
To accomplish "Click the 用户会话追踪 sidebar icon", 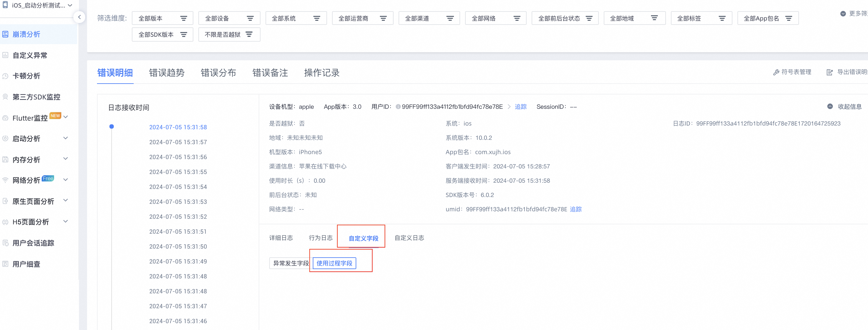I will click(5, 243).
